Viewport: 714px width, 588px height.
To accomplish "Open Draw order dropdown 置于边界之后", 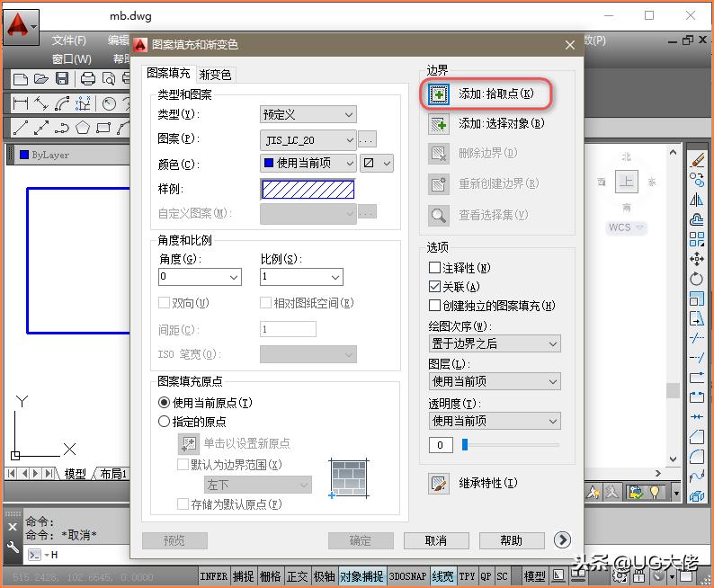I will [x=495, y=343].
